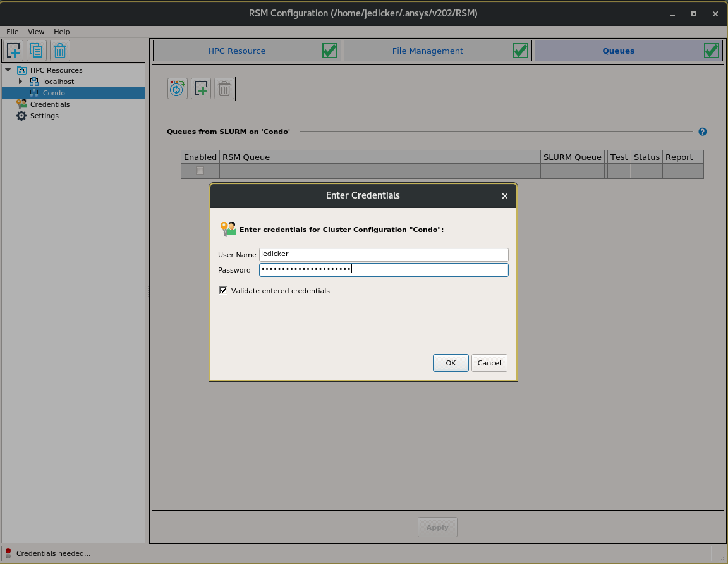Open the View menu

(x=36, y=32)
